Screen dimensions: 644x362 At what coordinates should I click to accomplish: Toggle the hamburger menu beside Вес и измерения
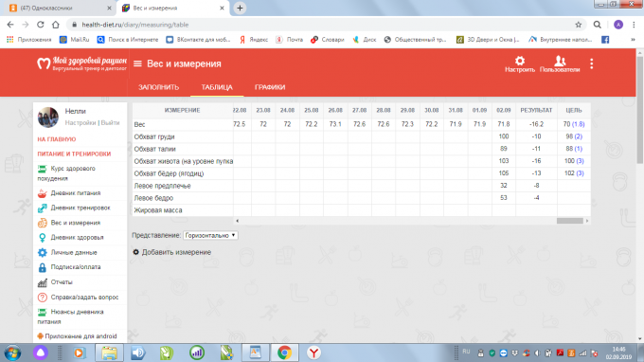tap(137, 63)
